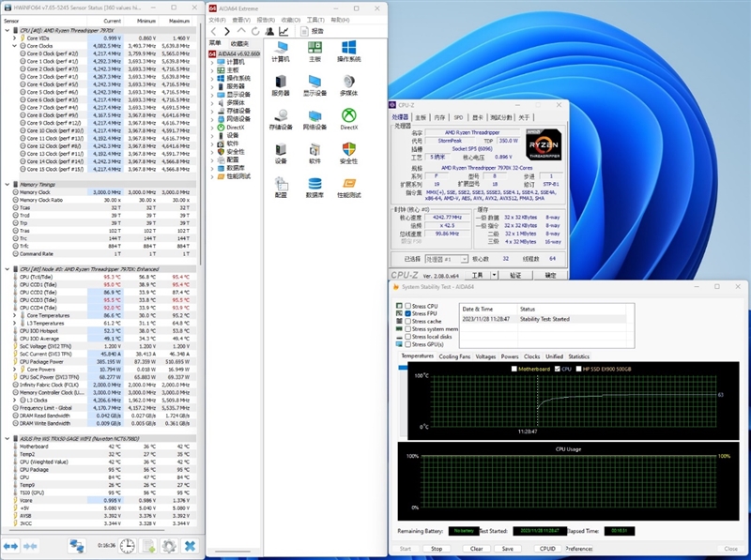This screenshot has height=560, width=751.
Task: Click the HWiNFO log file save icon
Action: 148,546
